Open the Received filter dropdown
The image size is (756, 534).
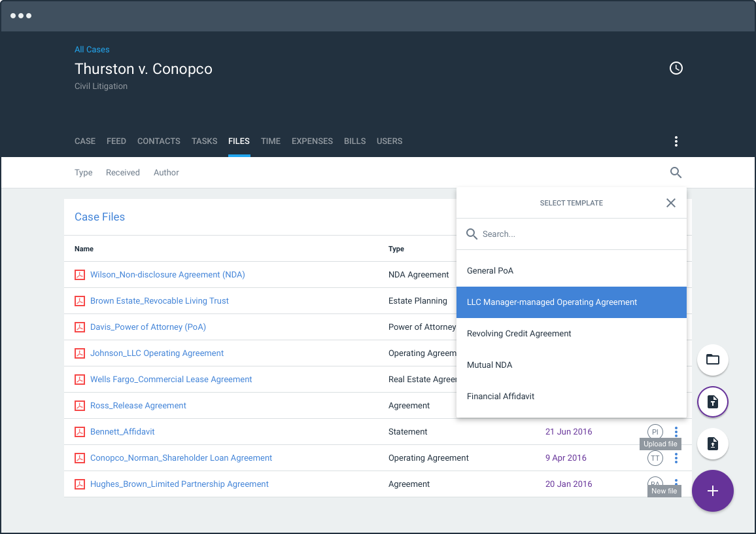click(123, 172)
